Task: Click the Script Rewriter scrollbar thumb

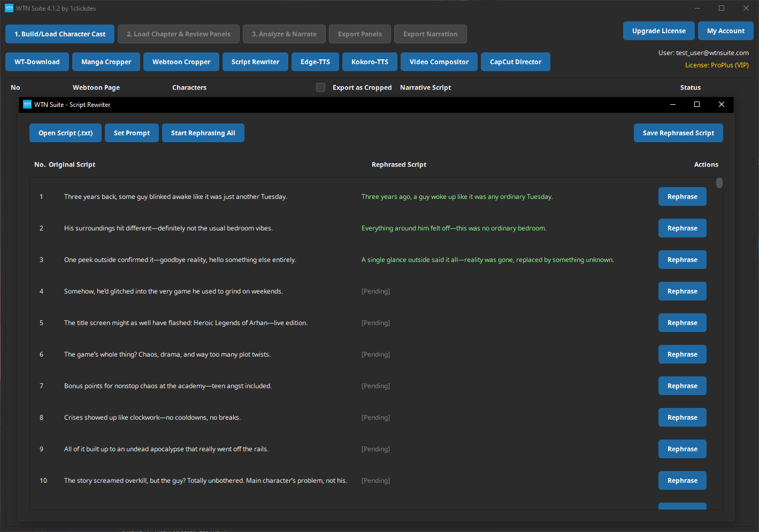Action: [x=719, y=182]
